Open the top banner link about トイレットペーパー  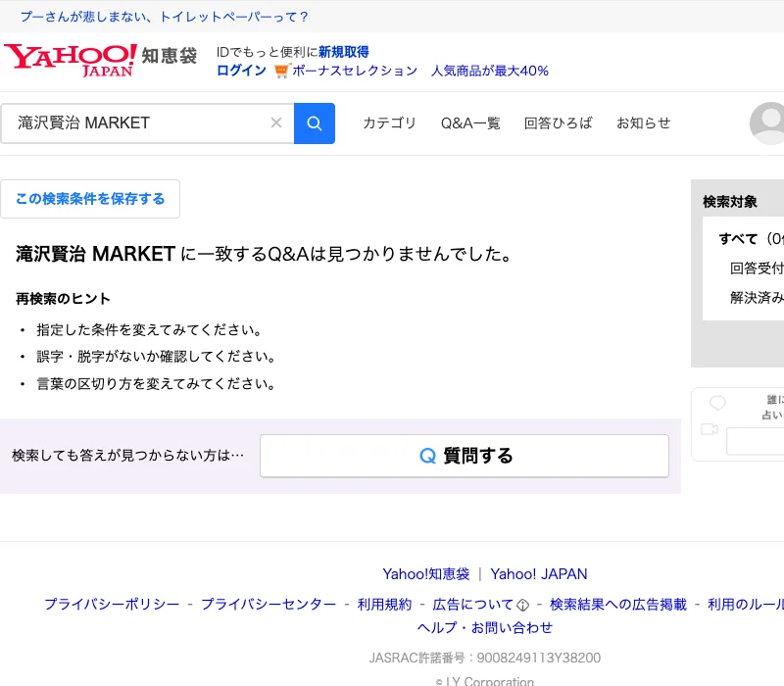point(164,17)
